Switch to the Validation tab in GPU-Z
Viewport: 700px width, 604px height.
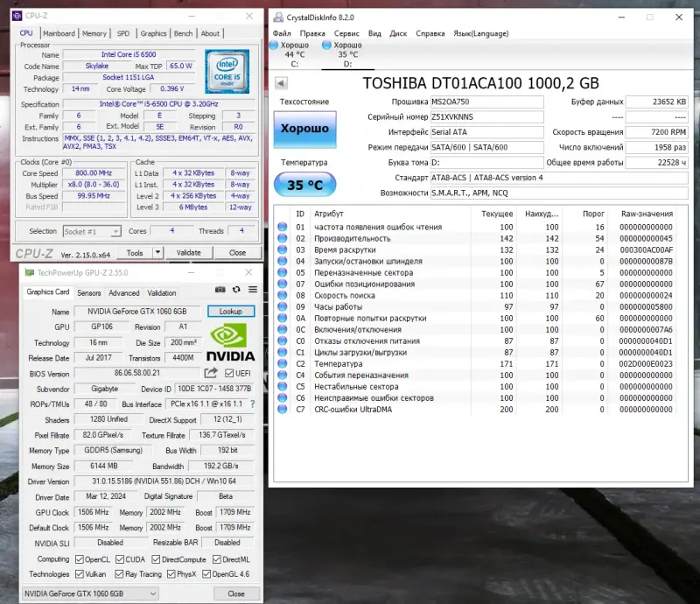(x=162, y=293)
